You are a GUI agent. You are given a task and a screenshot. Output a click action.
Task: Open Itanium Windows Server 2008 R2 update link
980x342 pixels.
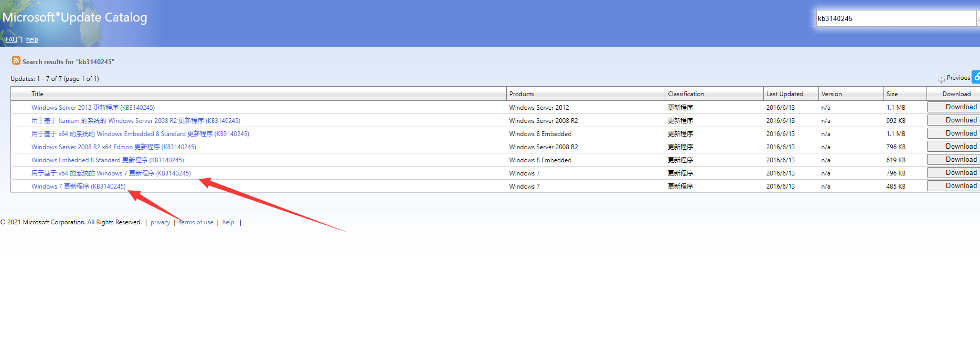point(136,121)
